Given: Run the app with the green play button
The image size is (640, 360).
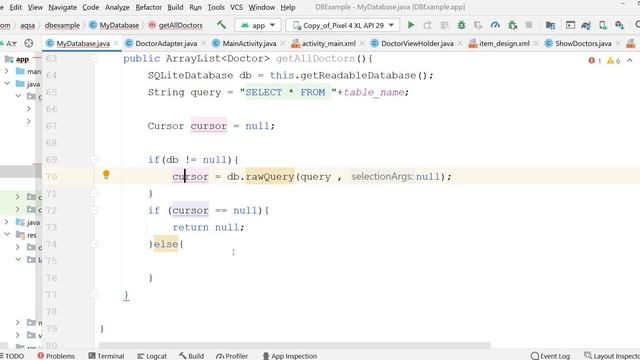Looking at the screenshot, I should tap(411, 25).
